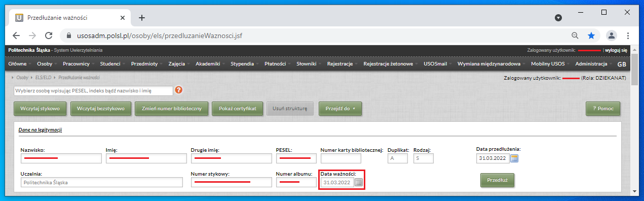The width and height of the screenshot is (644, 201).
Task: Open browser zoom magnifier icon
Action: coord(575,36)
